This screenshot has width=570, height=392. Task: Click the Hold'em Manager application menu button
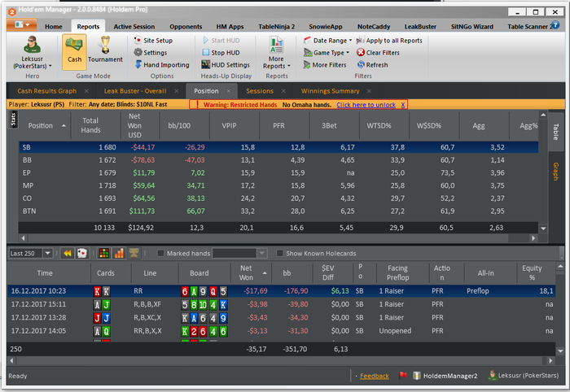[x=22, y=25]
